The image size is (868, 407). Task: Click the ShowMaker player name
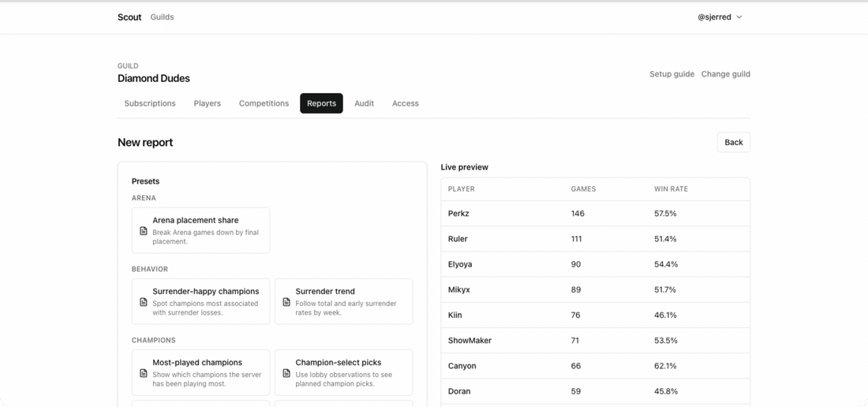pos(470,341)
